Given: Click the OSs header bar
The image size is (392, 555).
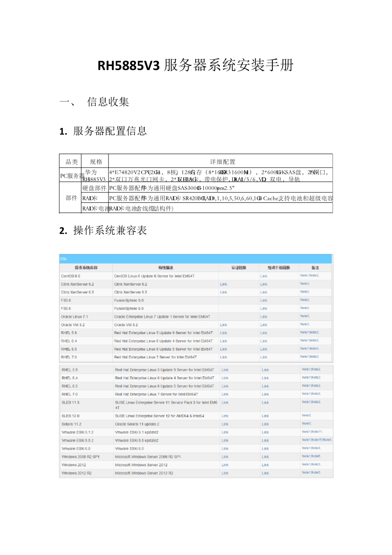Looking at the screenshot, I should point(196,259).
